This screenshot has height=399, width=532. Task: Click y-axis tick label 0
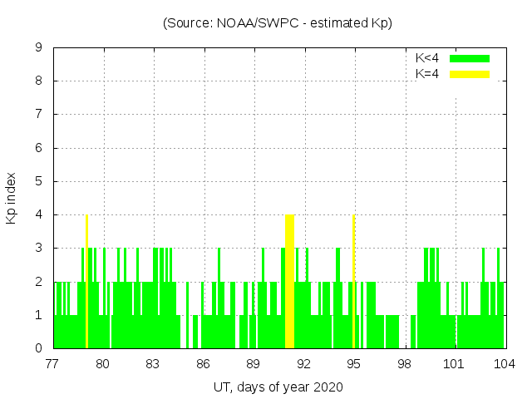coord(38,348)
